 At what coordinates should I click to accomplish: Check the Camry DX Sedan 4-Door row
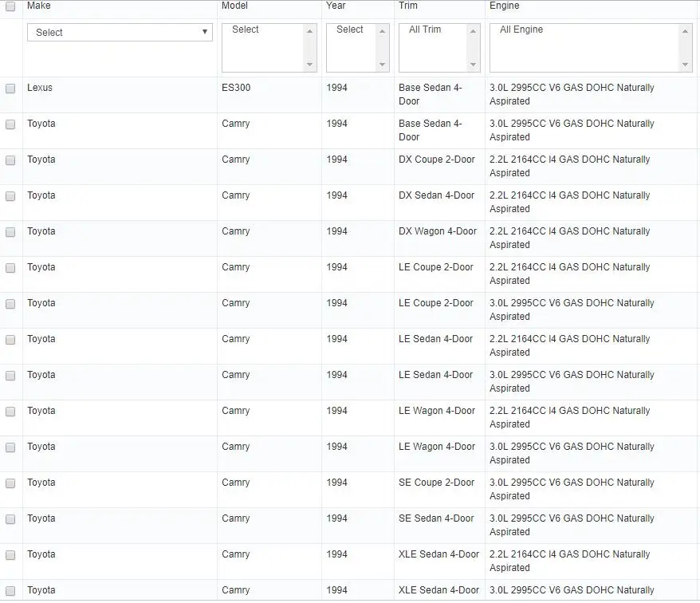[x=10, y=196]
